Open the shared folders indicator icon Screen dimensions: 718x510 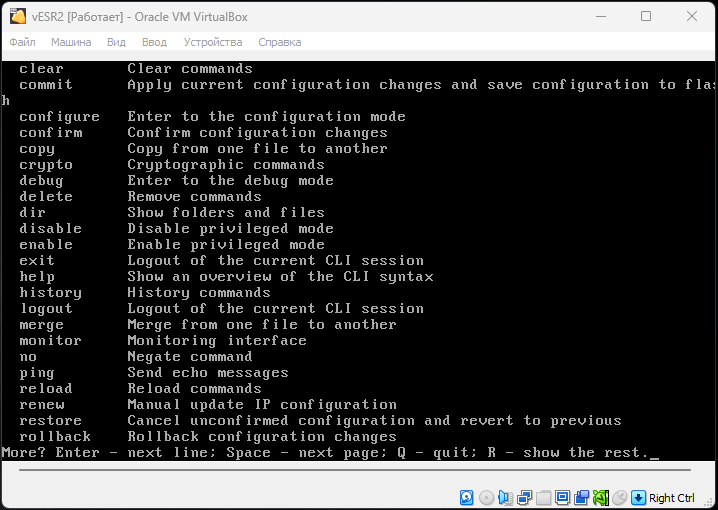pos(543,497)
